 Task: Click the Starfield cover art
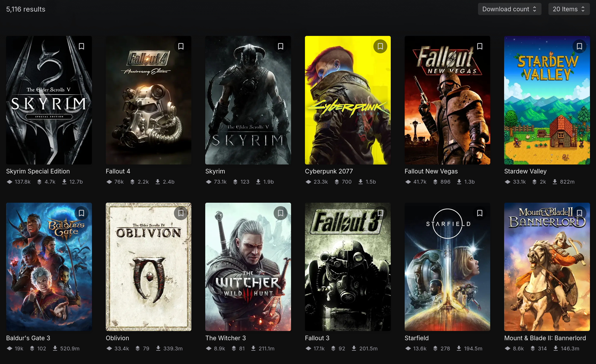pyautogui.click(x=447, y=267)
